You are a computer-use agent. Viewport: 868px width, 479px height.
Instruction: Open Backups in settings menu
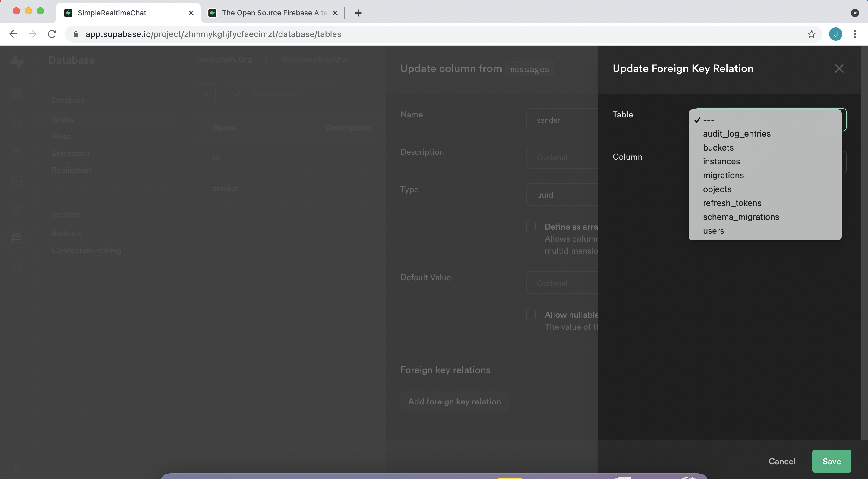pyautogui.click(x=66, y=233)
